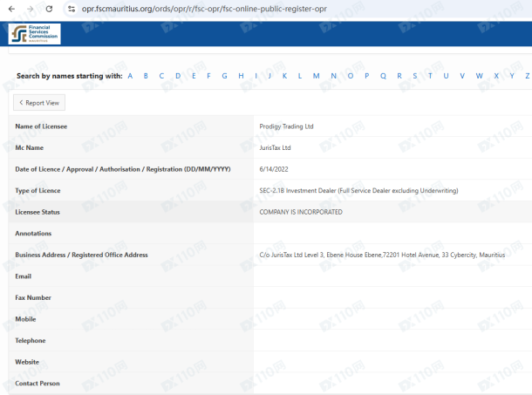Image resolution: width=532 pixels, height=395 pixels.
Task: Open site information icon in address bar
Action: pyautogui.click(x=72, y=8)
